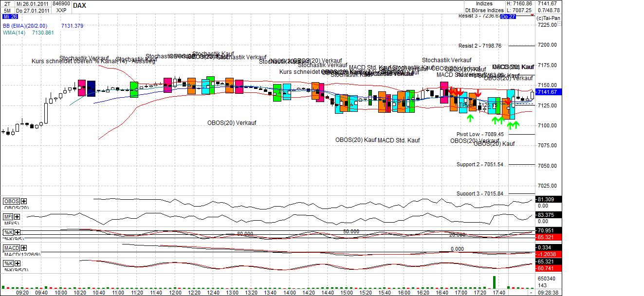Collapse the %K(9/5) indicator label
Screen dimensions: 644x296
(x=8, y=232)
